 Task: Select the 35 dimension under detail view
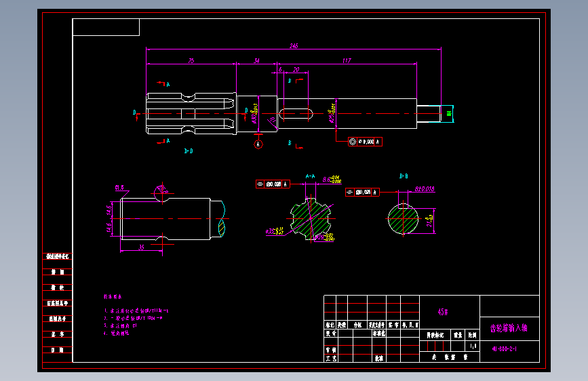click(x=141, y=247)
